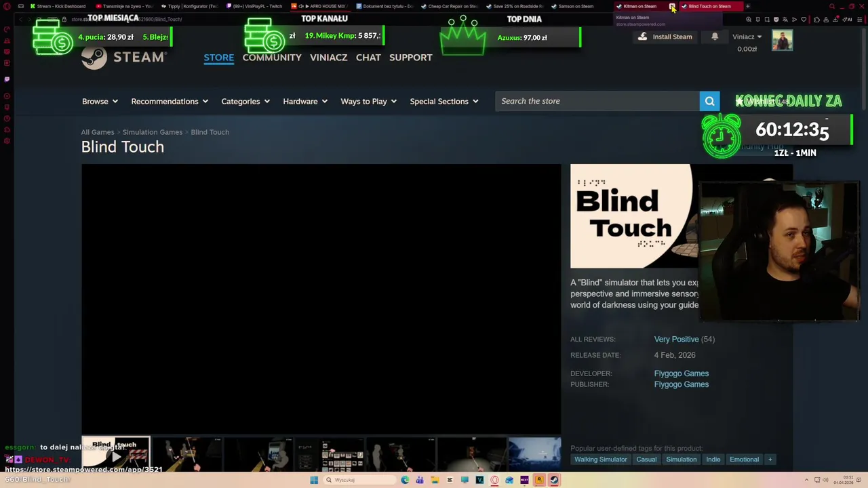
Task: Open the Blind Touch breadcrumb link
Action: click(210, 132)
